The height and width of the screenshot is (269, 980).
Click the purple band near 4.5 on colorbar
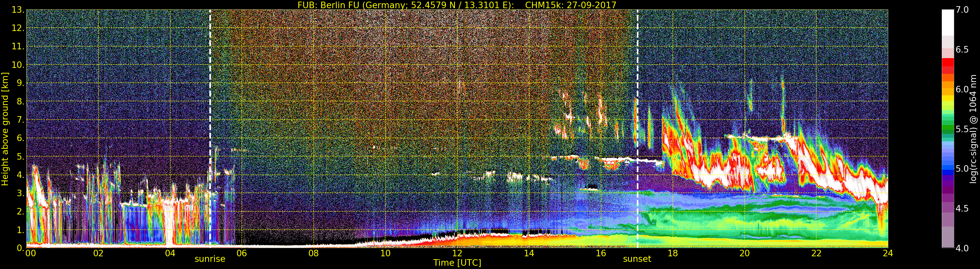pos(948,205)
